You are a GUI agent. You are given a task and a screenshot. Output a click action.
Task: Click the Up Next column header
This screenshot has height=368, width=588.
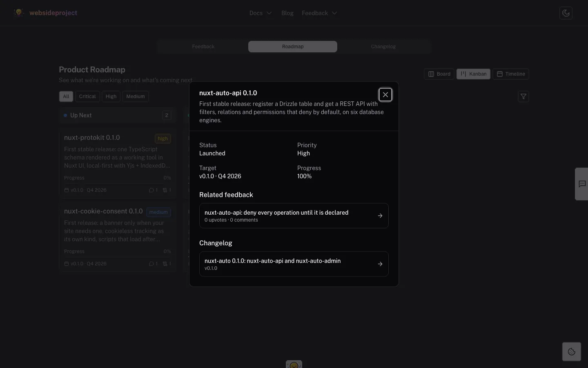tap(118, 115)
